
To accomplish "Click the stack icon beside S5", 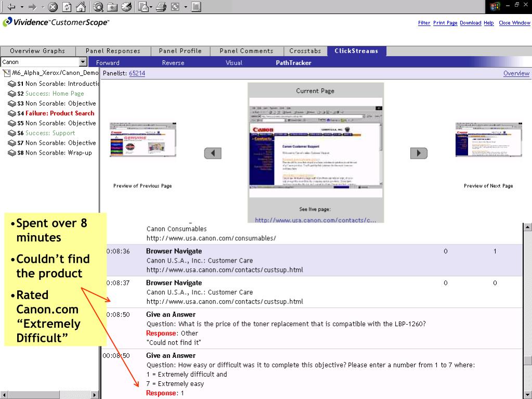I will (12, 123).
